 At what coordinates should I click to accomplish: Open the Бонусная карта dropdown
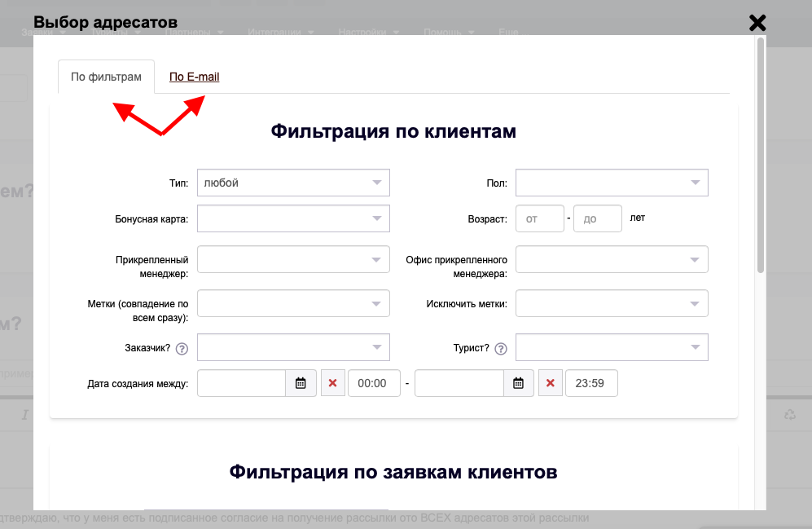point(293,218)
